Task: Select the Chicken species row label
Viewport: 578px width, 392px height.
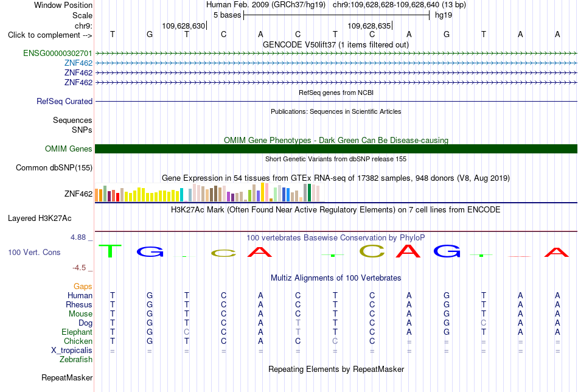Action: [x=78, y=341]
